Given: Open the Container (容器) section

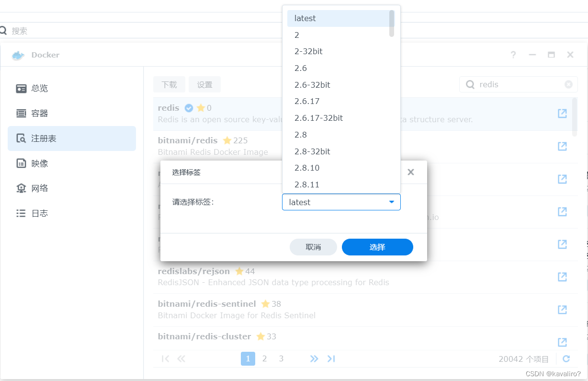Looking at the screenshot, I should [x=72, y=114].
